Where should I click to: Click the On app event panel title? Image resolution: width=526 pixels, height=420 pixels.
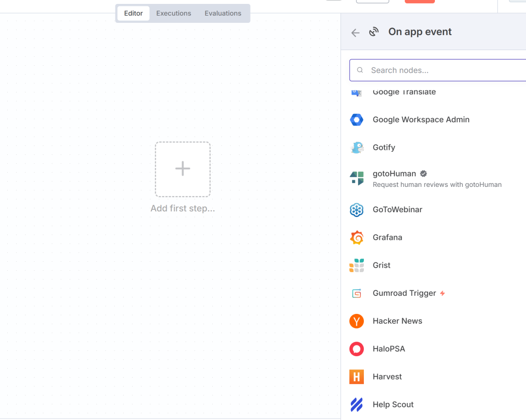pos(420,32)
